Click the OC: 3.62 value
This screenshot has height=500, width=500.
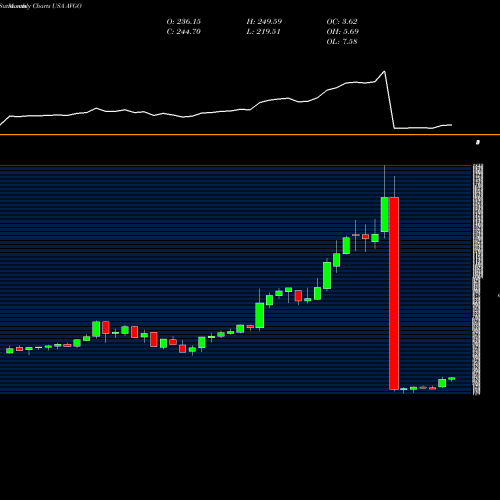(342, 22)
